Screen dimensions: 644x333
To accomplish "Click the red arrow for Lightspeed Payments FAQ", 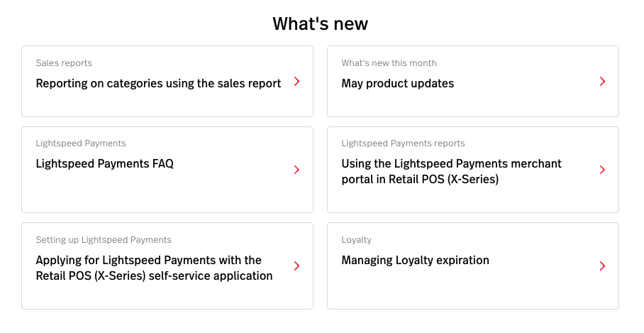I will pyautogui.click(x=296, y=170).
